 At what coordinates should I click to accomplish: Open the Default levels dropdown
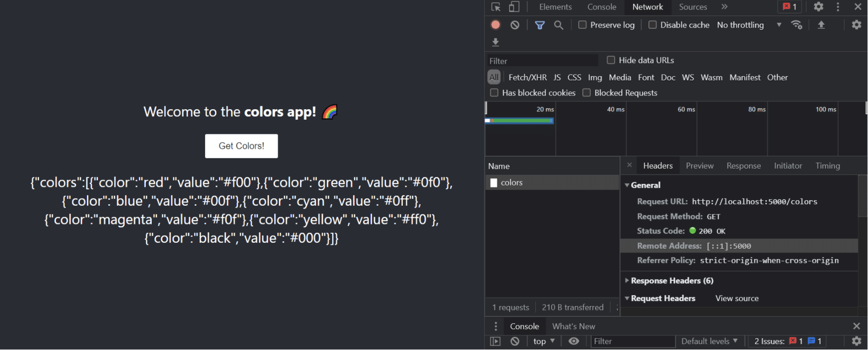(x=709, y=341)
